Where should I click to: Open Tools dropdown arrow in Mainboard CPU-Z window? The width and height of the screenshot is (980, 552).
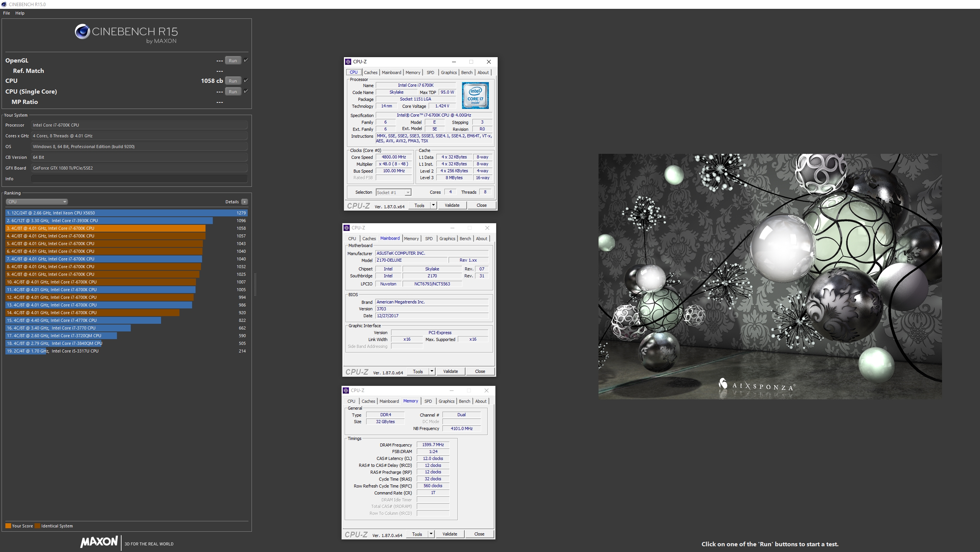tap(432, 372)
